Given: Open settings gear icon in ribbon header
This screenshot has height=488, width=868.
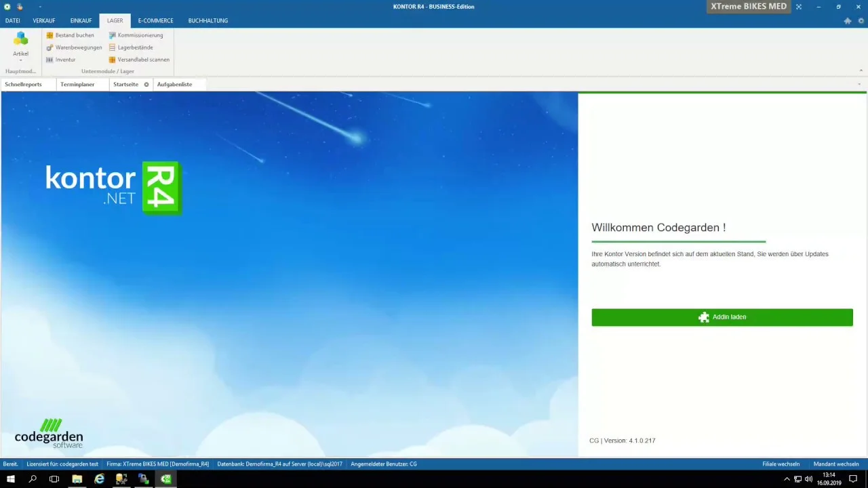Looking at the screenshot, I should [861, 21].
